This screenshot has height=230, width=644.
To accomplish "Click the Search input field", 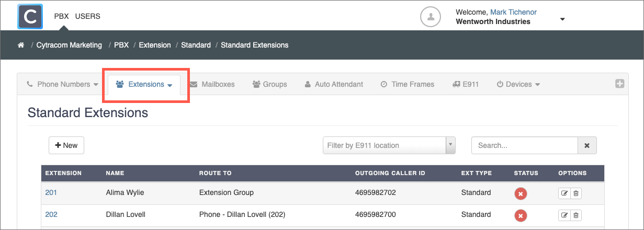I will 524,145.
